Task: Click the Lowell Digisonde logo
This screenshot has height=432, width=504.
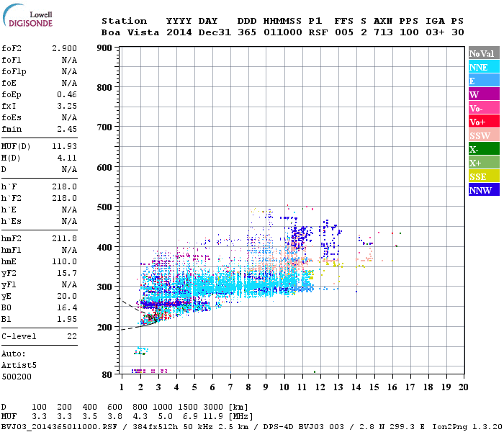Action: pos(27,15)
